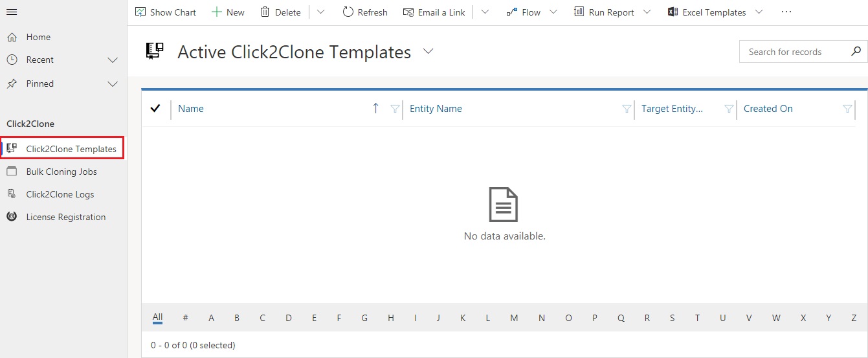
Task: Filter records by # symbol
Action: pyautogui.click(x=186, y=318)
